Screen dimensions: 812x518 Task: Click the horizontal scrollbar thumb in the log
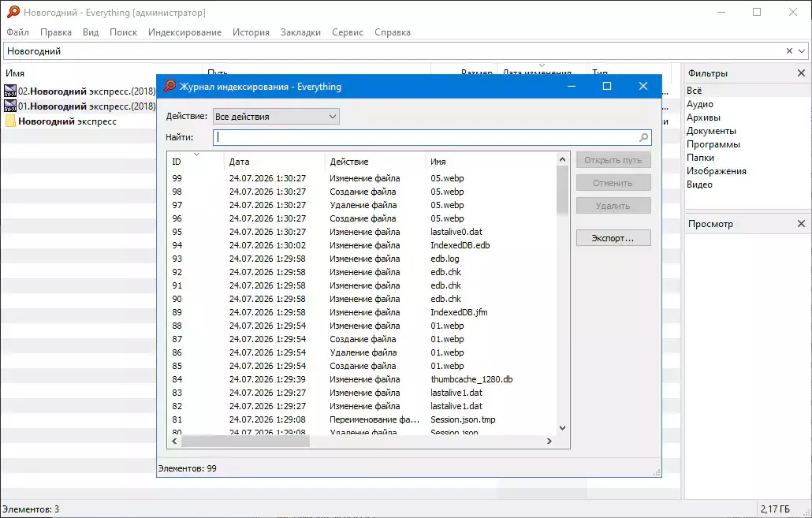245,442
